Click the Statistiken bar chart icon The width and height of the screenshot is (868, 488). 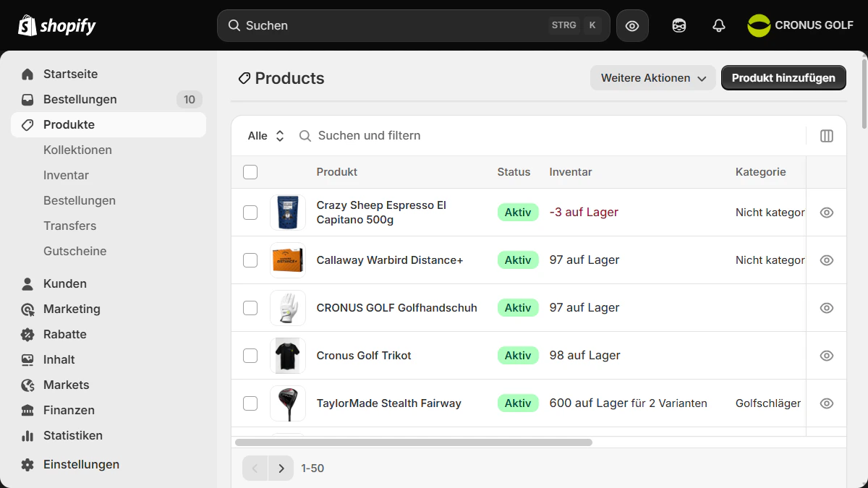click(27, 435)
